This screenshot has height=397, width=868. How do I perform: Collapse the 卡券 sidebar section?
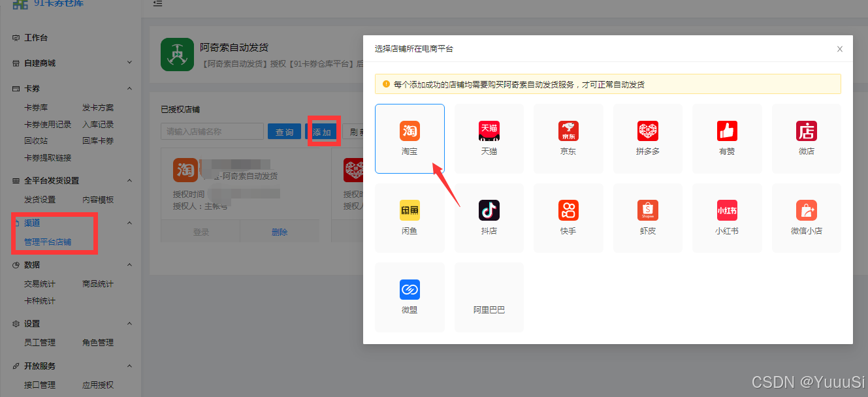tap(129, 88)
